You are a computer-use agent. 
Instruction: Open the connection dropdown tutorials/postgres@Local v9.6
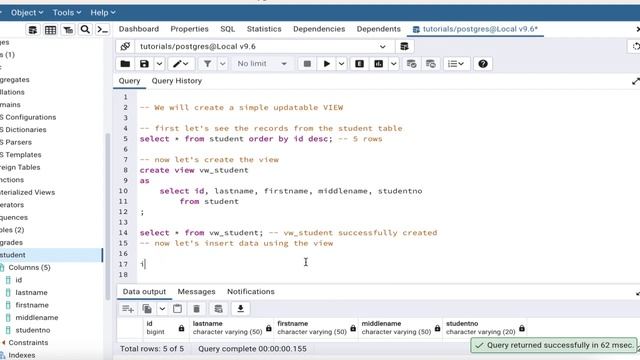coord(263,47)
